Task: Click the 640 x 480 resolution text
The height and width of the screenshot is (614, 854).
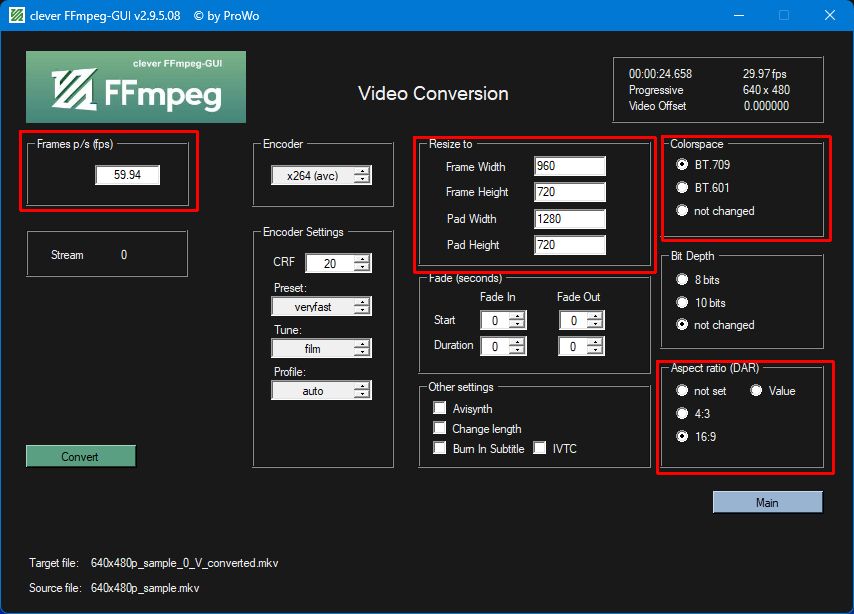Action: [x=766, y=89]
